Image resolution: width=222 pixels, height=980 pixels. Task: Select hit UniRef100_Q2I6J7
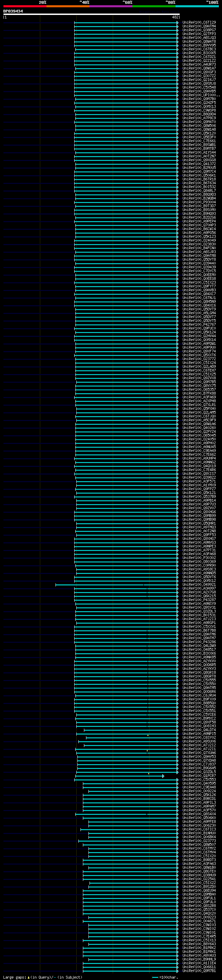click(x=199, y=80)
